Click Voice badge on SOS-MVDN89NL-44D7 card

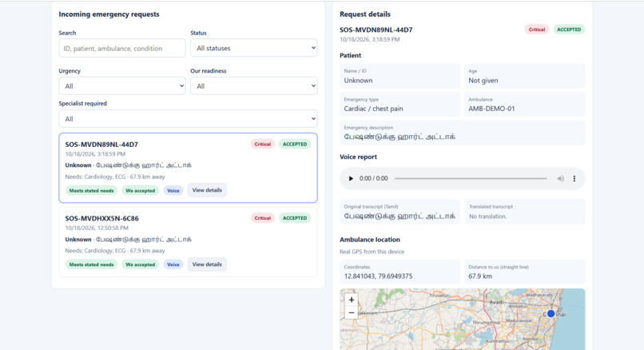coord(173,191)
